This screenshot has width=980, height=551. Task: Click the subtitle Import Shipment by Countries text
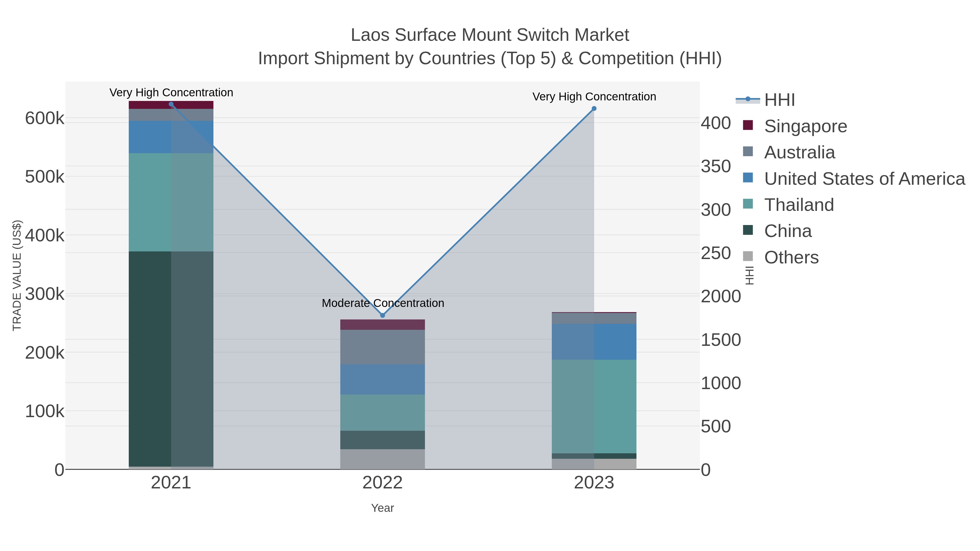click(x=490, y=59)
